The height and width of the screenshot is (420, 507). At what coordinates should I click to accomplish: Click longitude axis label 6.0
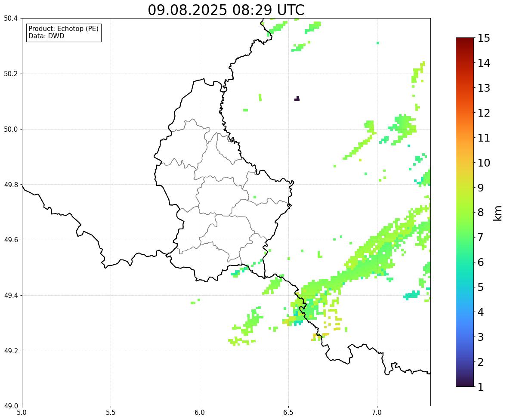click(x=200, y=413)
